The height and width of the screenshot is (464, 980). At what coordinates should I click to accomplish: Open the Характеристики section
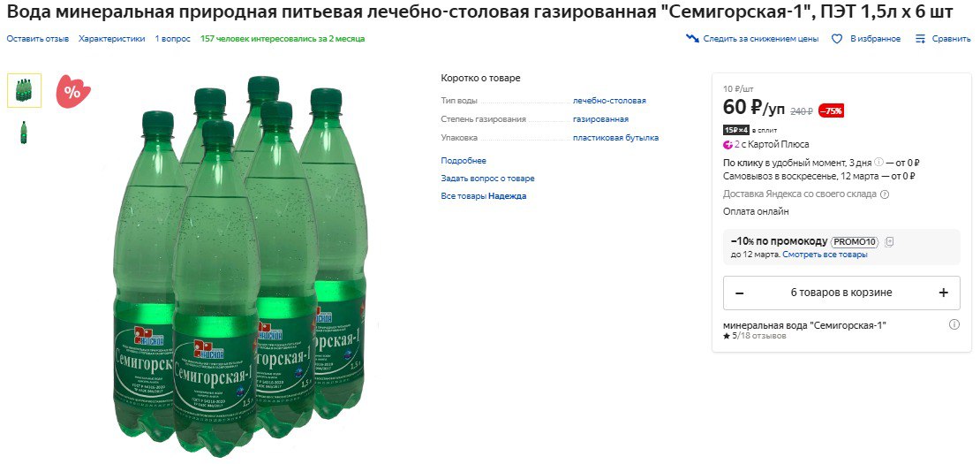click(112, 39)
